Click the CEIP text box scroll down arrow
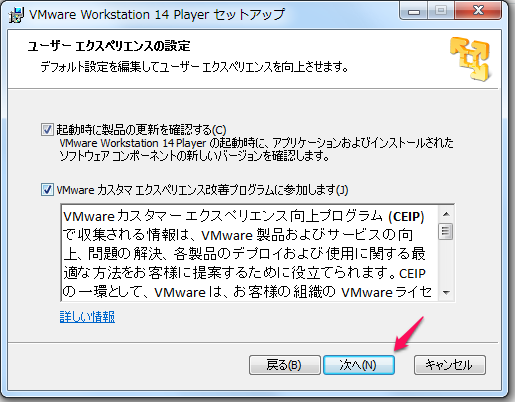The image size is (515, 402). (x=446, y=293)
